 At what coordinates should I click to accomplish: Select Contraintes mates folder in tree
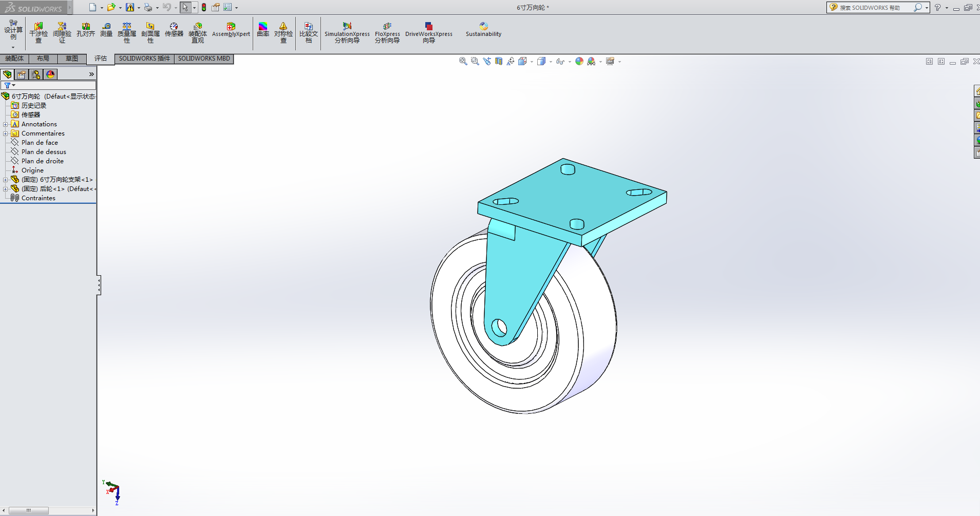point(38,198)
